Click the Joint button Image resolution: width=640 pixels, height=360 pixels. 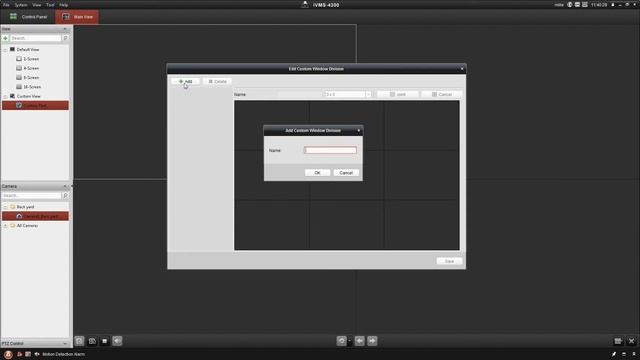(x=398, y=94)
